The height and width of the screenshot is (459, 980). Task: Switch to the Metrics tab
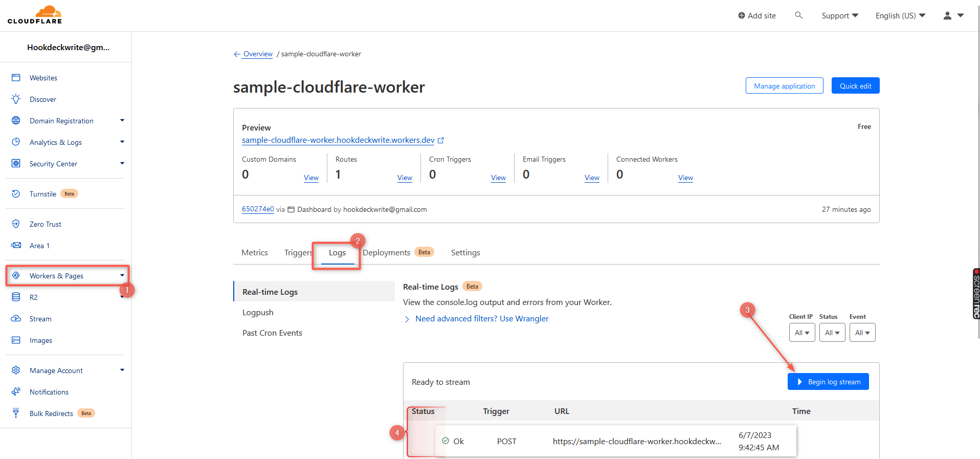[255, 253]
